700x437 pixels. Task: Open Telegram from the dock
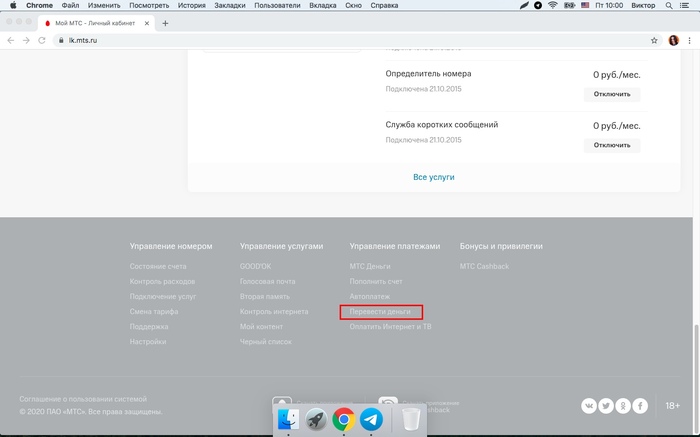tap(371, 419)
